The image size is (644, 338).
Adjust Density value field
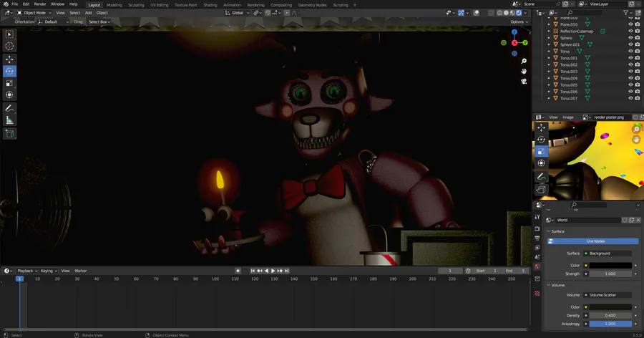click(x=610, y=316)
